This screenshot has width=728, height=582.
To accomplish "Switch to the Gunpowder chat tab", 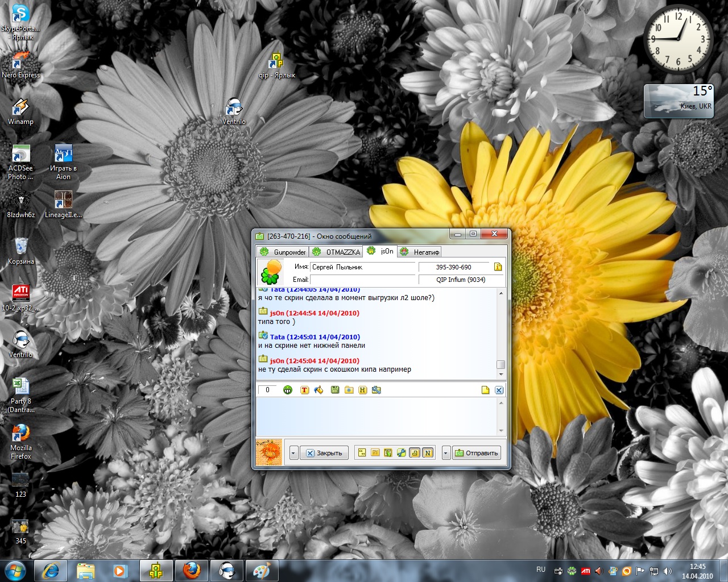I will click(283, 252).
